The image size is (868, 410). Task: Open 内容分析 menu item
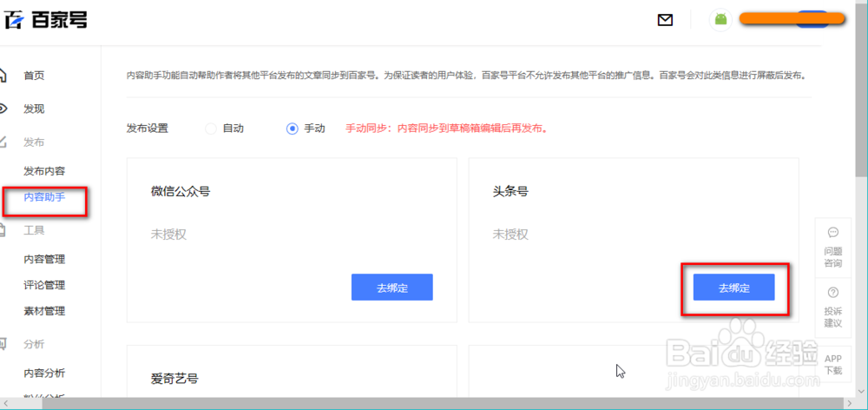44,373
